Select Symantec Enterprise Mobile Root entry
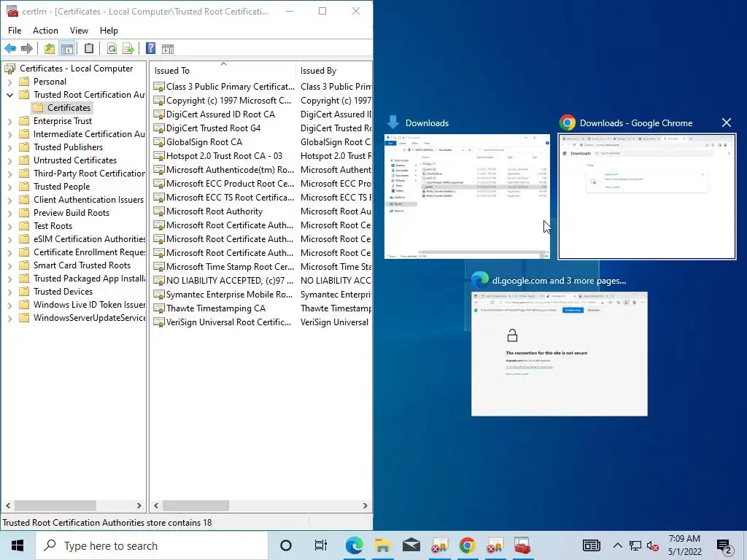The image size is (747, 560). pyautogui.click(x=230, y=295)
